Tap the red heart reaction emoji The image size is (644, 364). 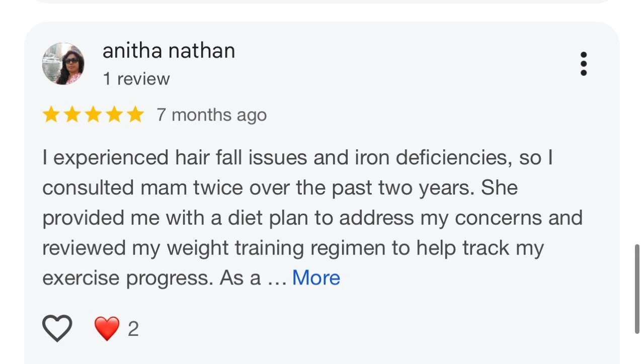click(x=107, y=329)
